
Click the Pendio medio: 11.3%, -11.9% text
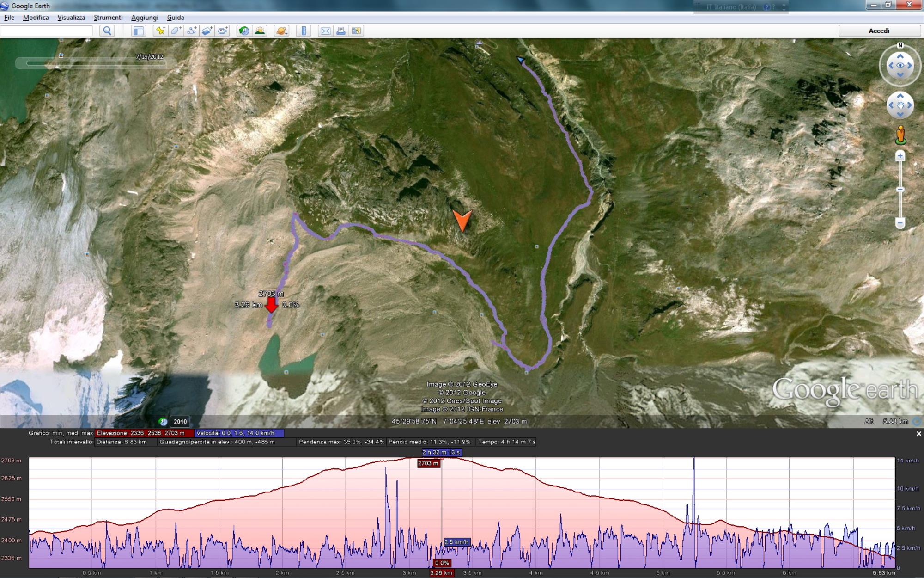pos(430,442)
